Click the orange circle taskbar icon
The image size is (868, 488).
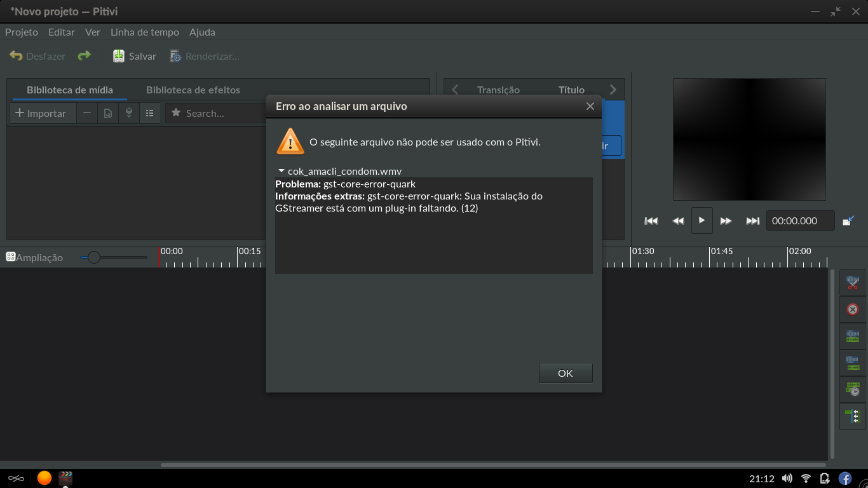pos(44,478)
